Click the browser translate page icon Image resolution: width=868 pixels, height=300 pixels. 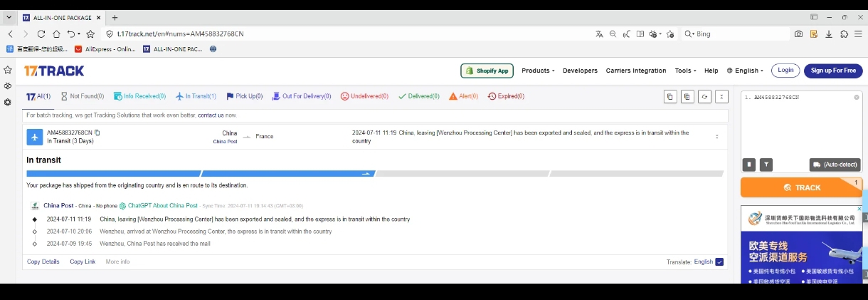click(x=599, y=34)
